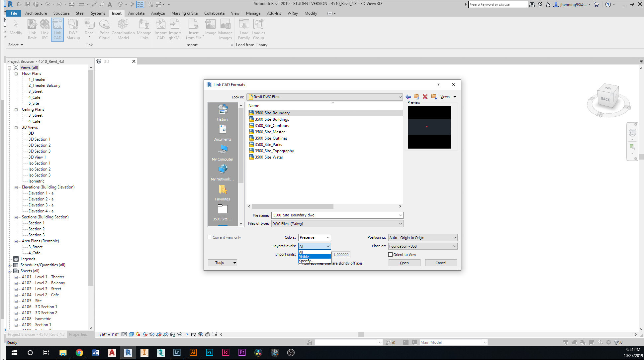The image size is (644, 360).
Task: Click My Computer in the dialog sidebar
Action: coord(222,154)
